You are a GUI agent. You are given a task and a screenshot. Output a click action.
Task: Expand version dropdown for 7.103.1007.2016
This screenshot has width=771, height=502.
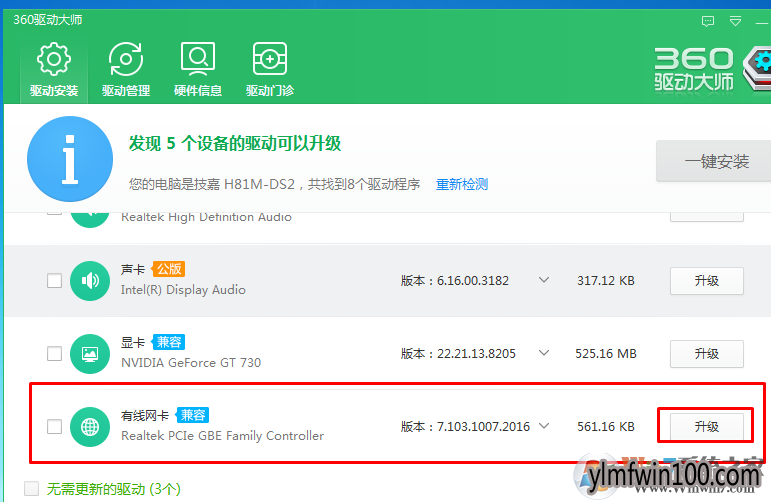click(x=544, y=426)
